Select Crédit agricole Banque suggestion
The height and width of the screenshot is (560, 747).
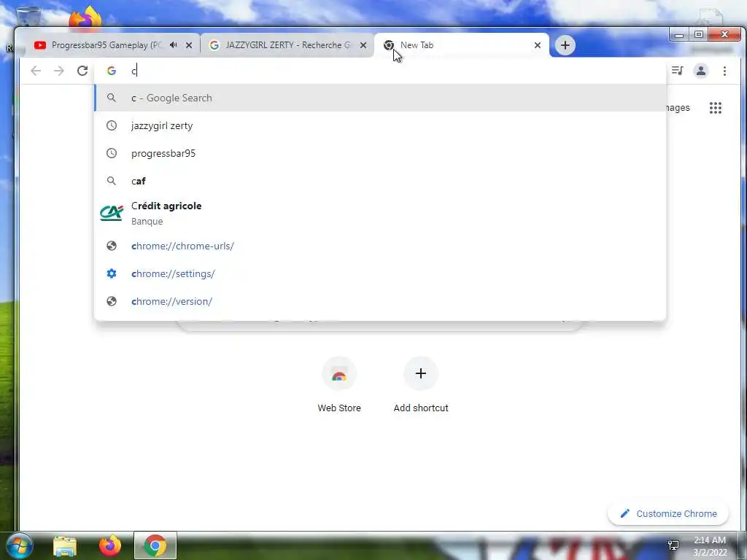380,214
